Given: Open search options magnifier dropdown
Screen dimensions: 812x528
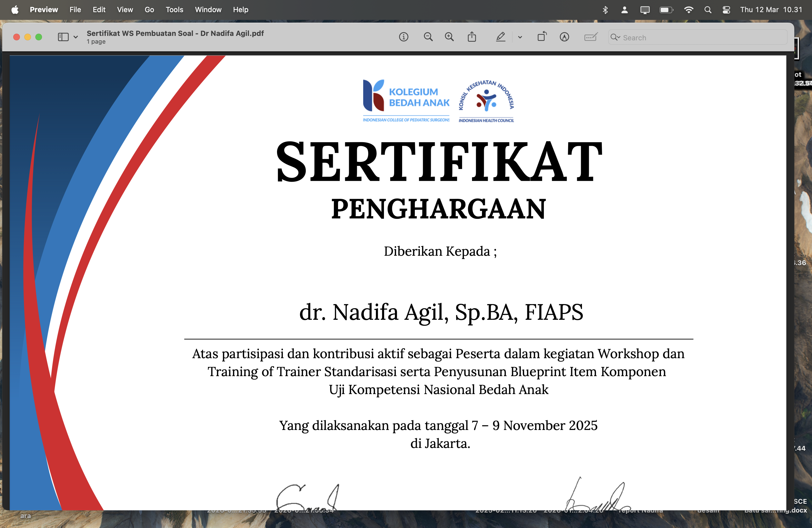Looking at the screenshot, I should tap(615, 37).
